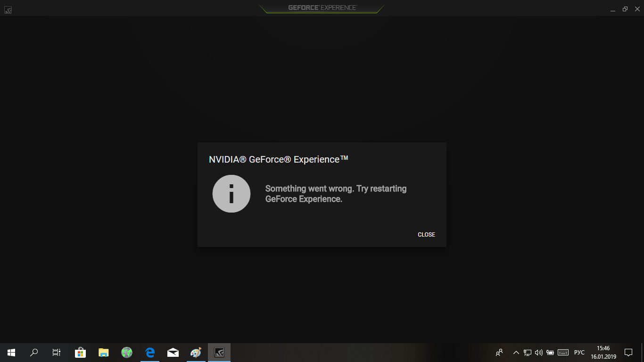Open the Action Center notifications
This screenshot has height=362, width=644.
tap(628, 352)
